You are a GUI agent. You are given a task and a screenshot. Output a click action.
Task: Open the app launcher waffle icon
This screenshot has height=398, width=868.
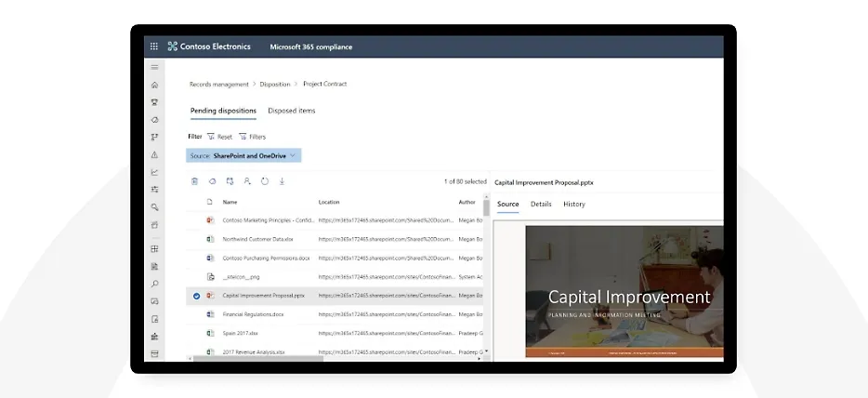[x=154, y=46]
